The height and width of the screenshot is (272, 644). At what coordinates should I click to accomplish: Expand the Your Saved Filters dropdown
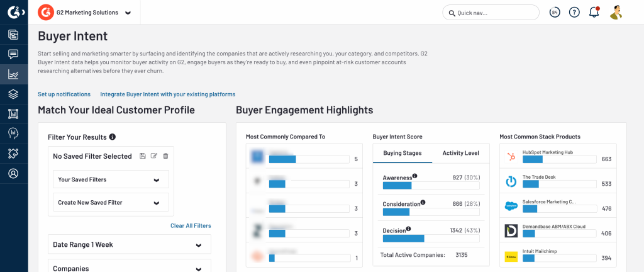(111, 179)
